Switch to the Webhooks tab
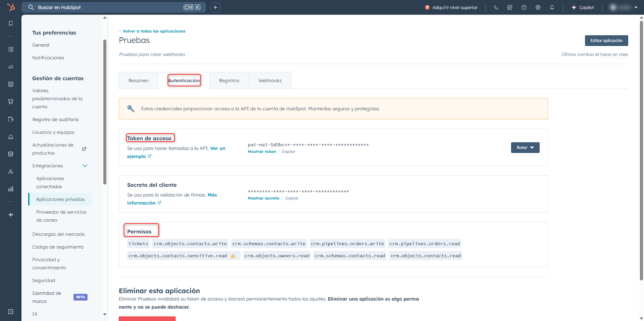 270,80
